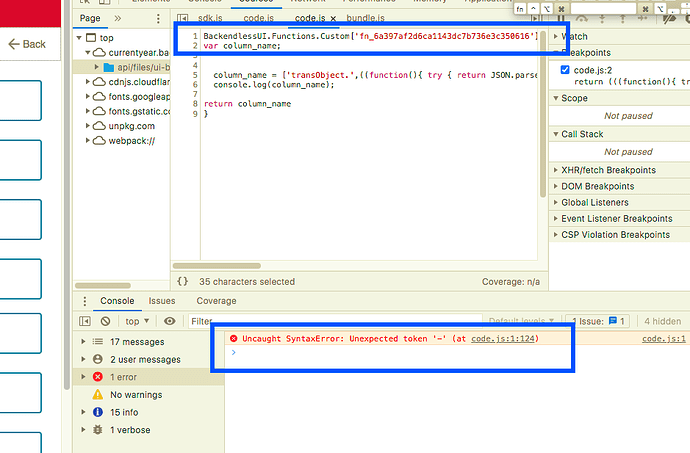Toggle the deactivate breakpoints icon

[x=669, y=18]
